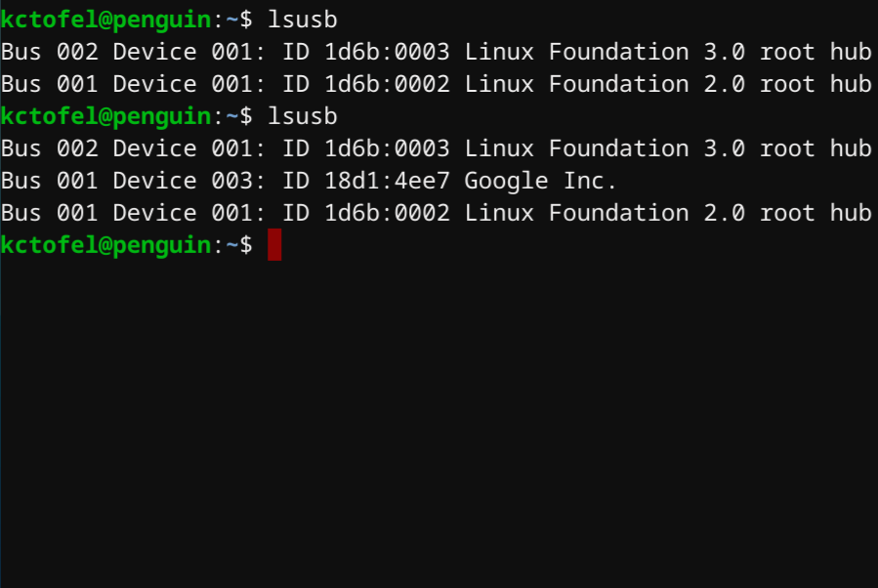Click second Linux Foundation 3.0 root hub text
This screenshot has width=878, height=588.
(x=668, y=148)
